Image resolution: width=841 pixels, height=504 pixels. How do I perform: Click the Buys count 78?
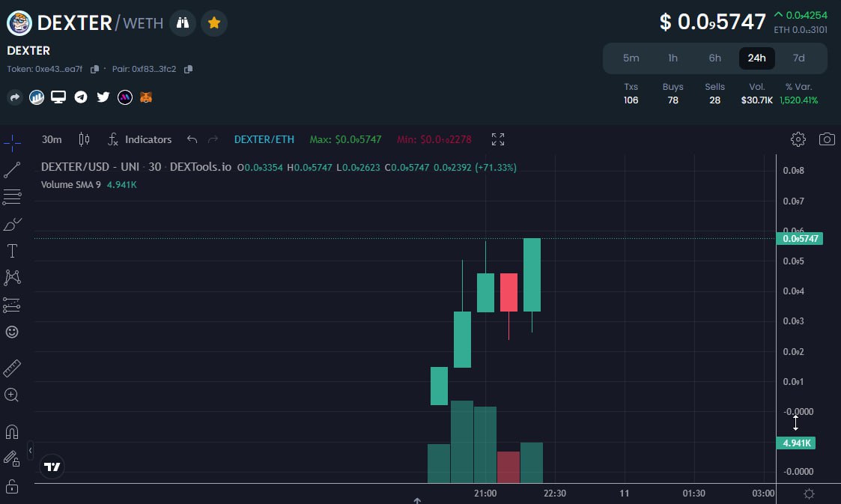673,100
